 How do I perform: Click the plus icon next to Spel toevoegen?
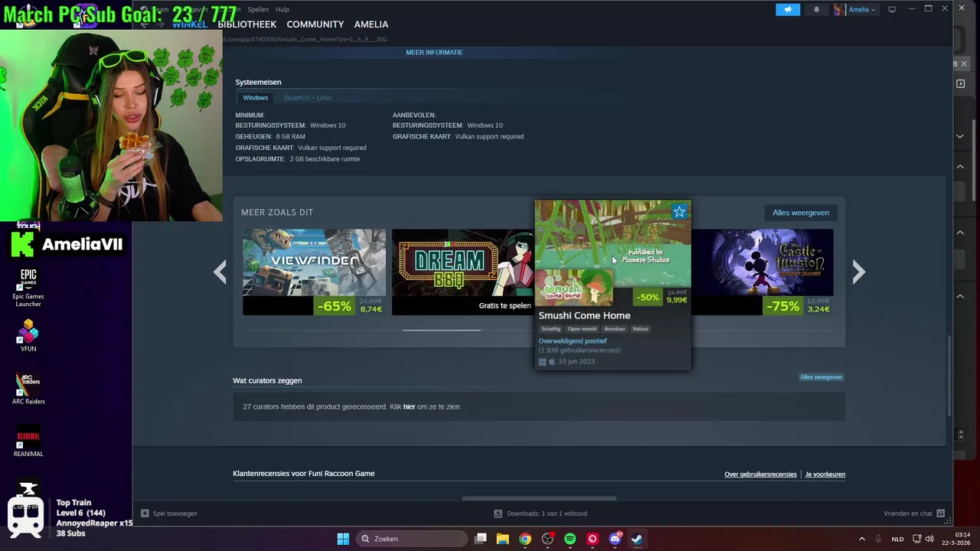pyautogui.click(x=145, y=514)
